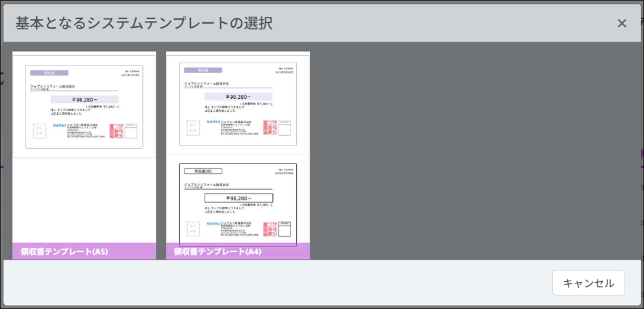
Task: Click the dashed stamp box in lower A4 copy
Action: pyautogui.click(x=193, y=229)
